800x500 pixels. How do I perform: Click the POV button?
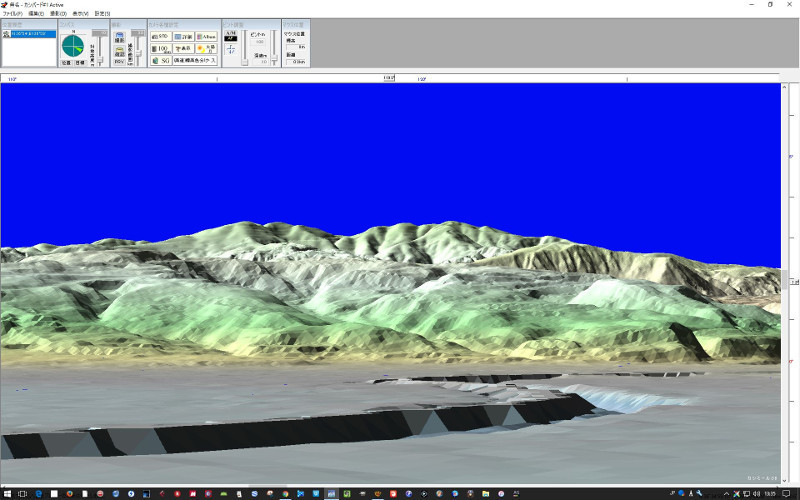click(119, 62)
